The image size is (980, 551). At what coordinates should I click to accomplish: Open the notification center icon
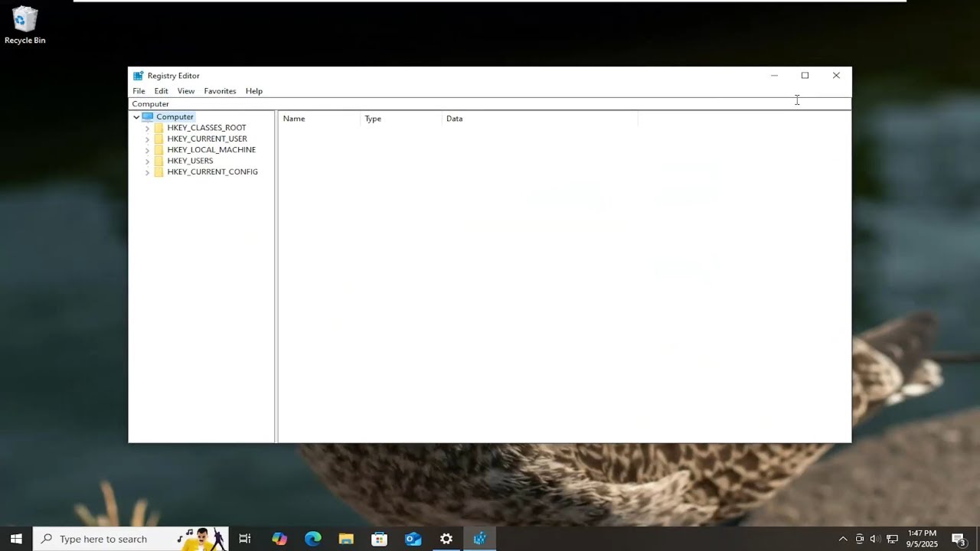click(958, 539)
